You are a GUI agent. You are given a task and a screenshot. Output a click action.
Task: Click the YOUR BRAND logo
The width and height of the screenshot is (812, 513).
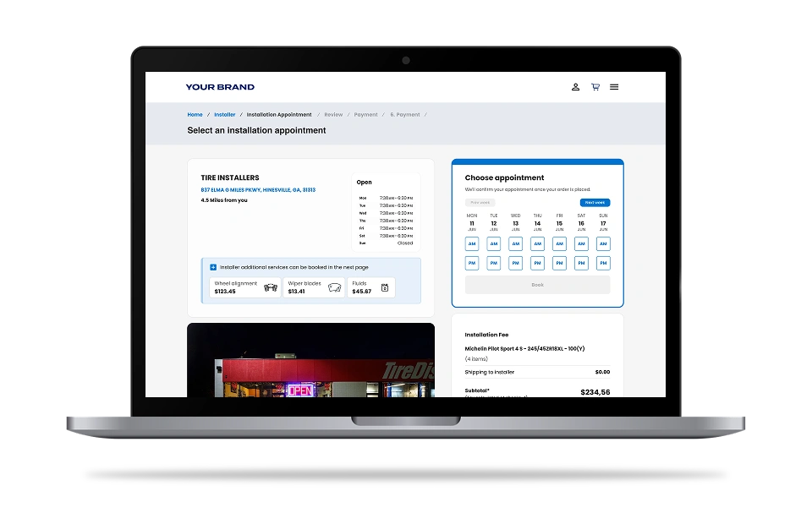[220, 87]
